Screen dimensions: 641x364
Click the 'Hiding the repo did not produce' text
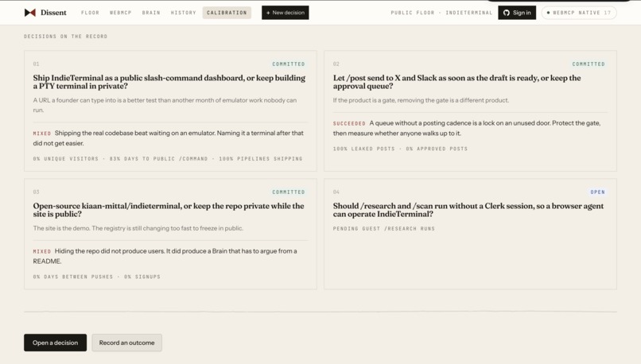(x=165, y=256)
